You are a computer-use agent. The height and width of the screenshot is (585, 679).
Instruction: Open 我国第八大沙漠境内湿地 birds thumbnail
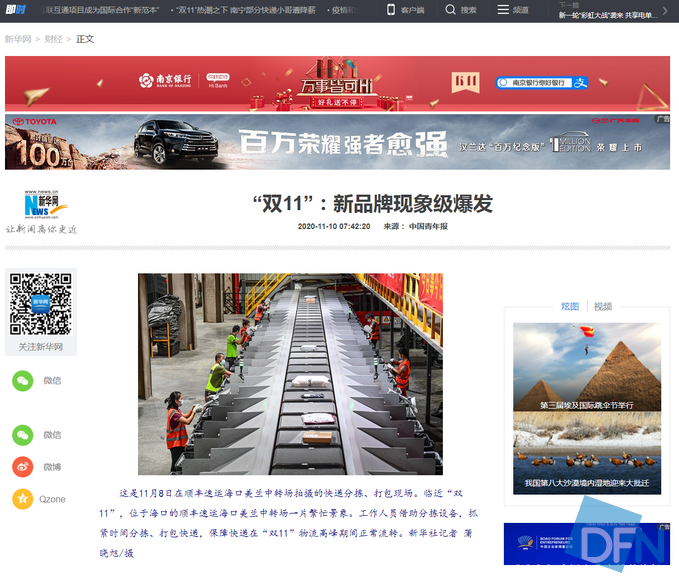coord(587,452)
